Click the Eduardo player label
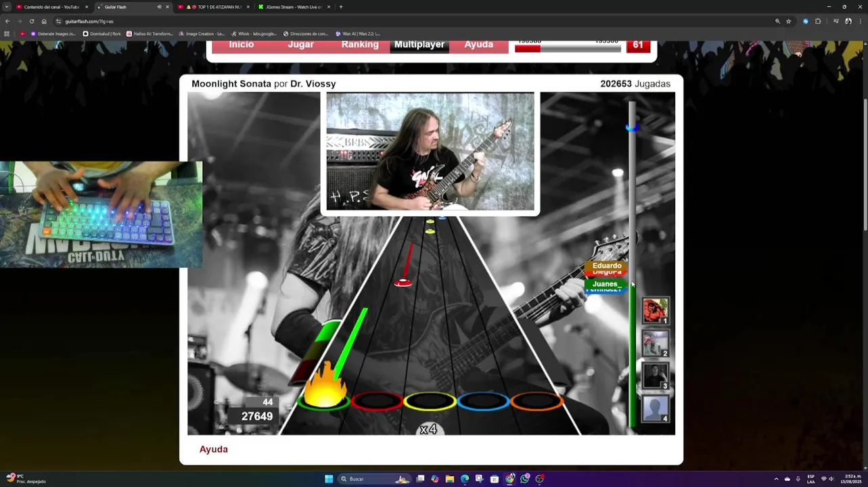This screenshot has width=868, height=487. [x=607, y=266]
